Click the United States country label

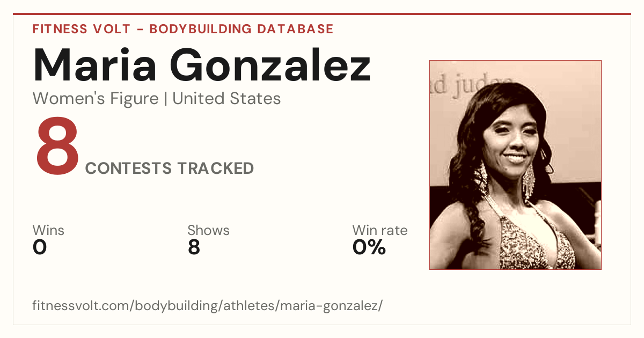tap(226, 99)
